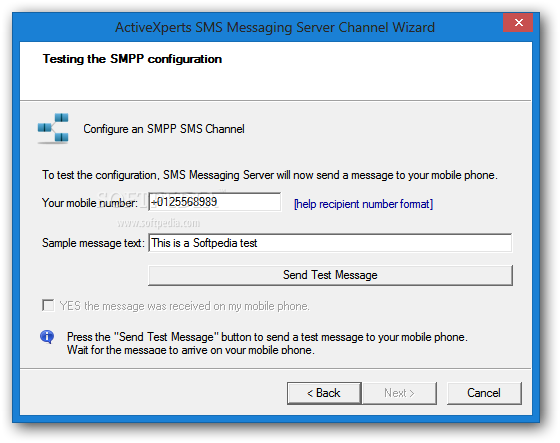Tick YES the message was received checkbox
560x443 pixels.
click(48, 305)
